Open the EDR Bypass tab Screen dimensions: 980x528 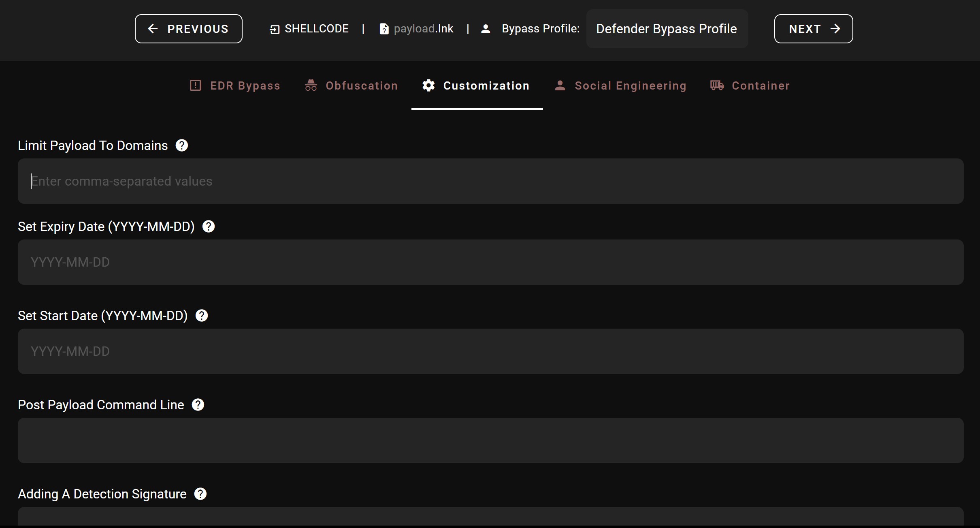[x=235, y=86]
